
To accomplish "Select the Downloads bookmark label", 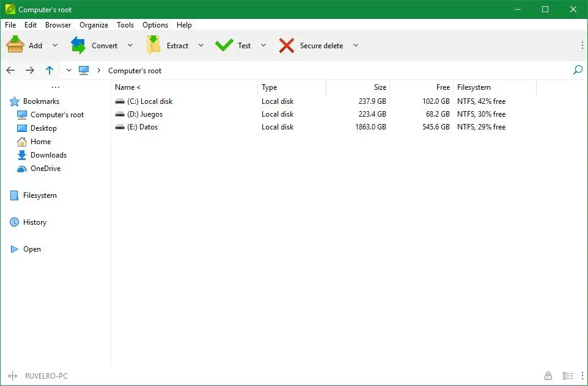I will (49, 155).
